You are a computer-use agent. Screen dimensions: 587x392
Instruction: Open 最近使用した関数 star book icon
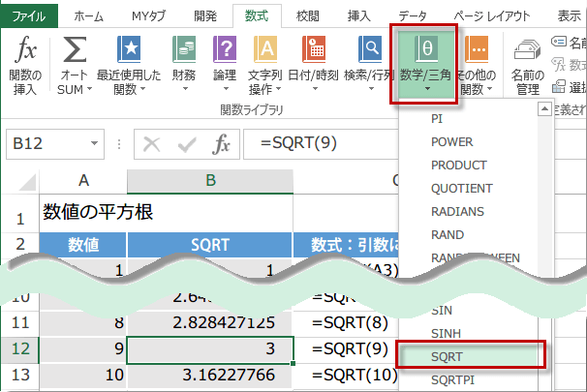pos(129,49)
